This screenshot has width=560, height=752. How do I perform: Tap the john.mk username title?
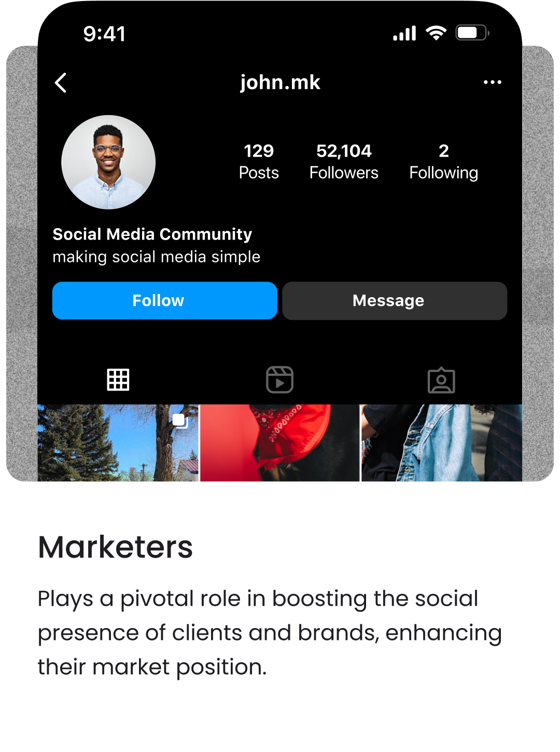[x=280, y=82]
